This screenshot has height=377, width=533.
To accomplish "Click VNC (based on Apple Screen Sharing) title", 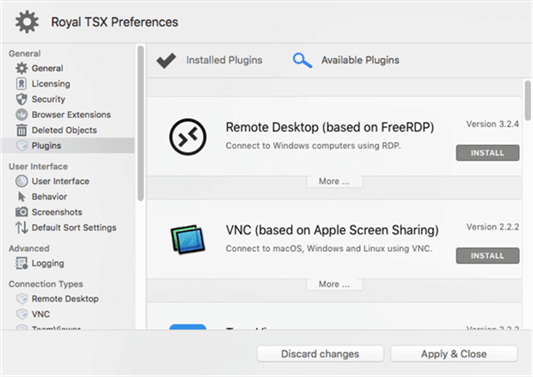I will [332, 230].
